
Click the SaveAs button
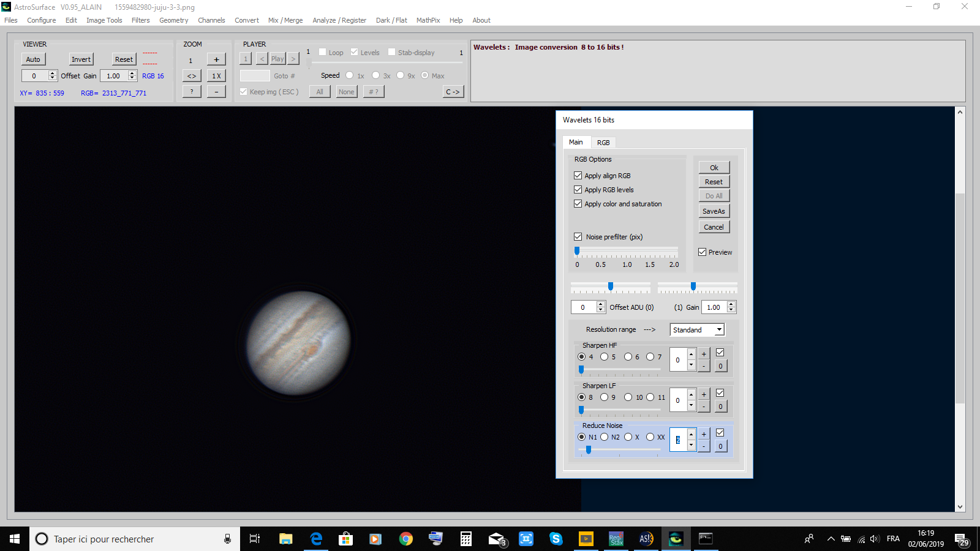[714, 211]
